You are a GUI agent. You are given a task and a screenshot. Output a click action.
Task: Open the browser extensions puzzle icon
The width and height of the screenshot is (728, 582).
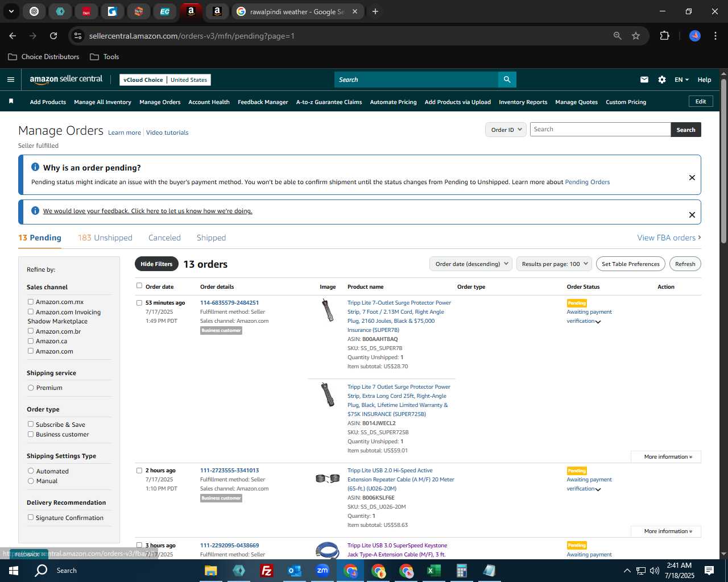coord(664,36)
